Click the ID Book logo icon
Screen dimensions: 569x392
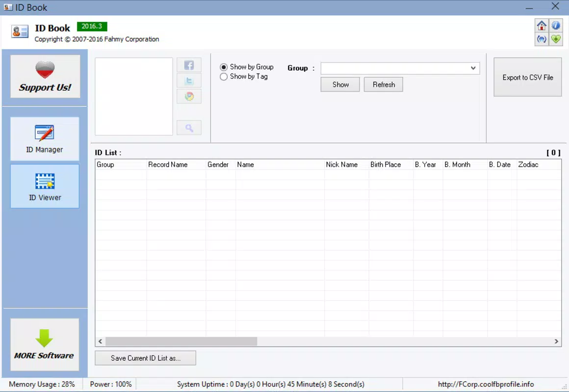pyautogui.click(x=20, y=31)
